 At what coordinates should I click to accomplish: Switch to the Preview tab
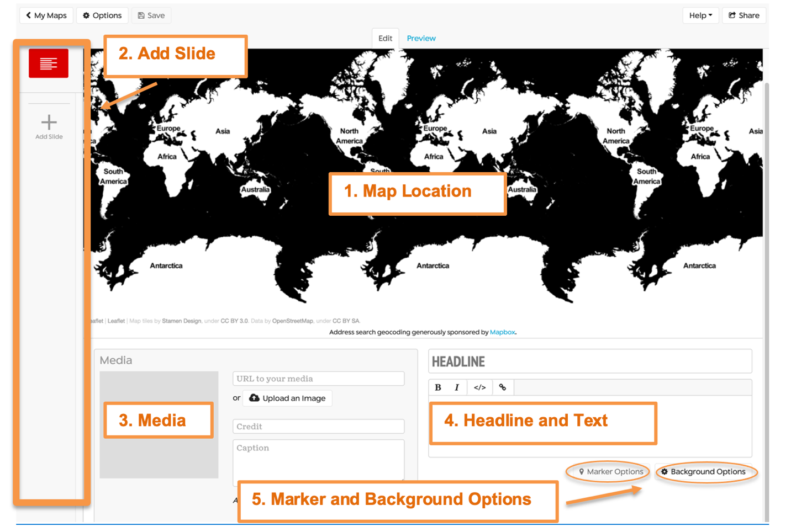click(420, 38)
